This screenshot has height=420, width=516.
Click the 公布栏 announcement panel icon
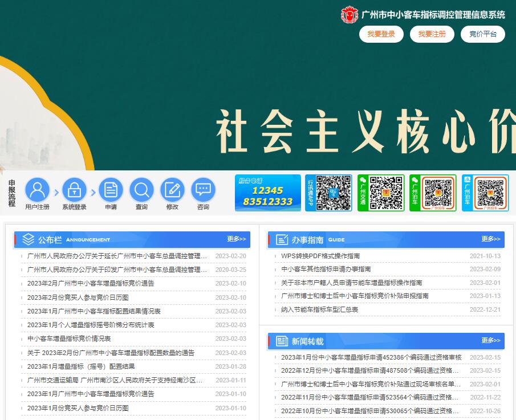pos(28,239)
